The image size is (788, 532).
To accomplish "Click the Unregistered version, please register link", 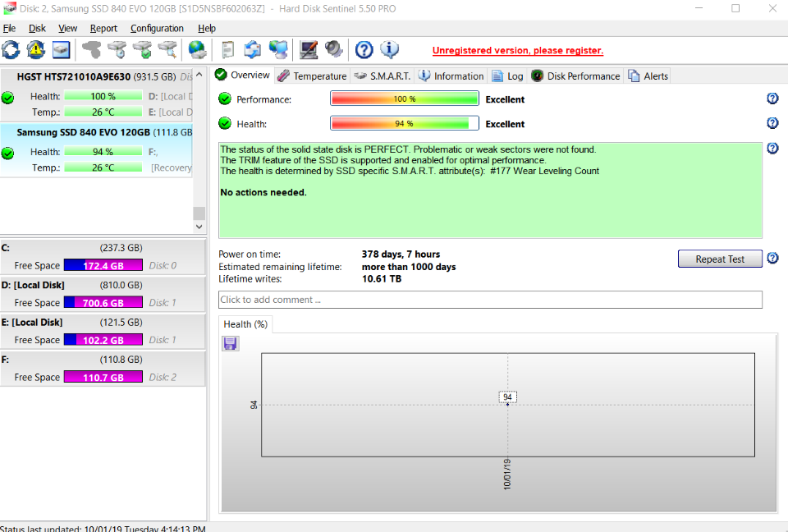I will (x=518, y=50).
